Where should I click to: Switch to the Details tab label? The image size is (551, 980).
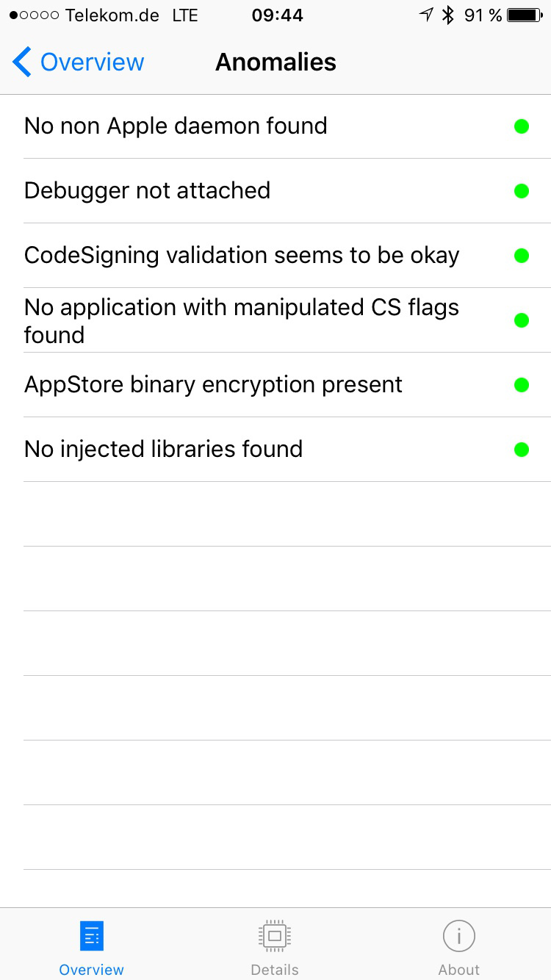pos(275,970)
